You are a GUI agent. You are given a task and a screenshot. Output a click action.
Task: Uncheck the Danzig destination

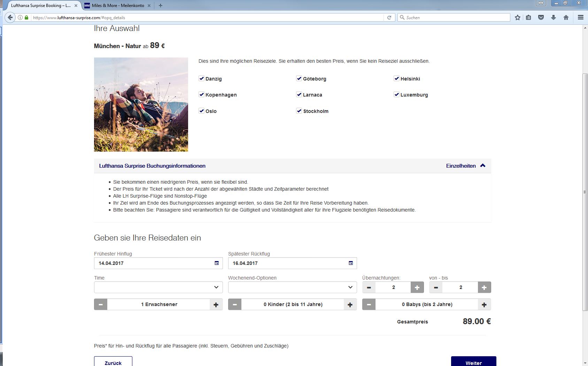click(x=201, y=78)
